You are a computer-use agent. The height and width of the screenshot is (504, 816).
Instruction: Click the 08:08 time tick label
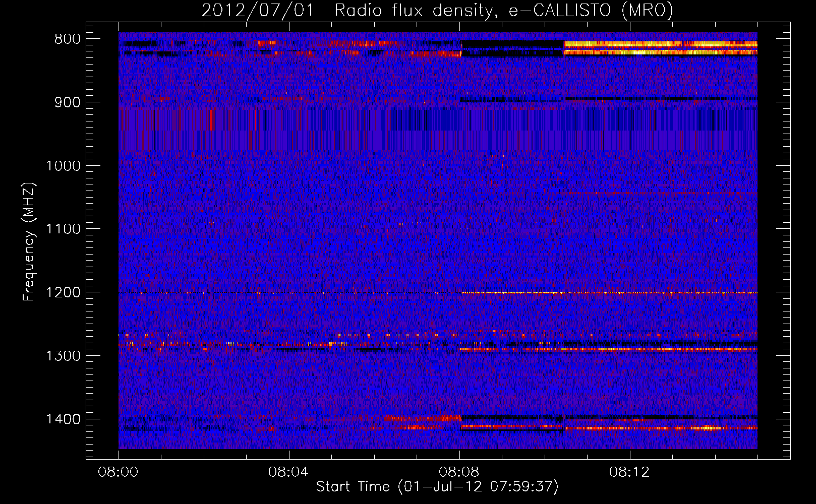[459, 472]
